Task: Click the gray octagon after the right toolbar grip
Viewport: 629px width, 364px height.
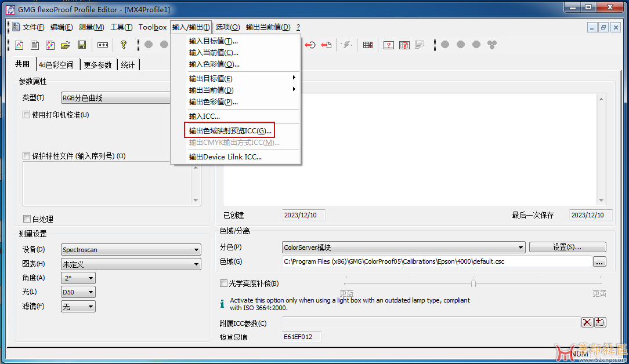Action: click(445, 45)
